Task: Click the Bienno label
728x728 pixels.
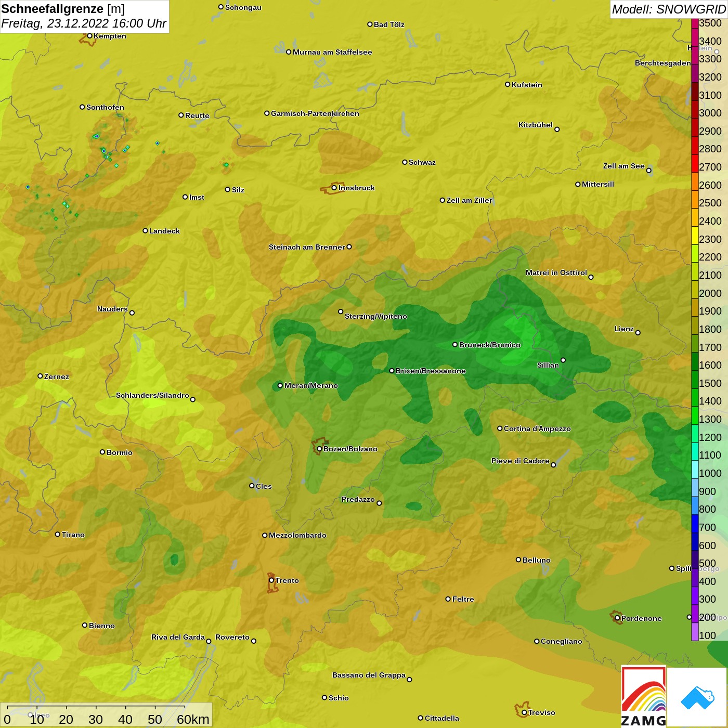Action: [102, 626]
